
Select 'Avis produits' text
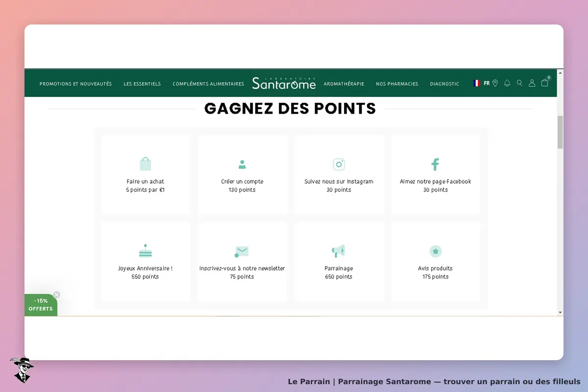click(435, 268)
